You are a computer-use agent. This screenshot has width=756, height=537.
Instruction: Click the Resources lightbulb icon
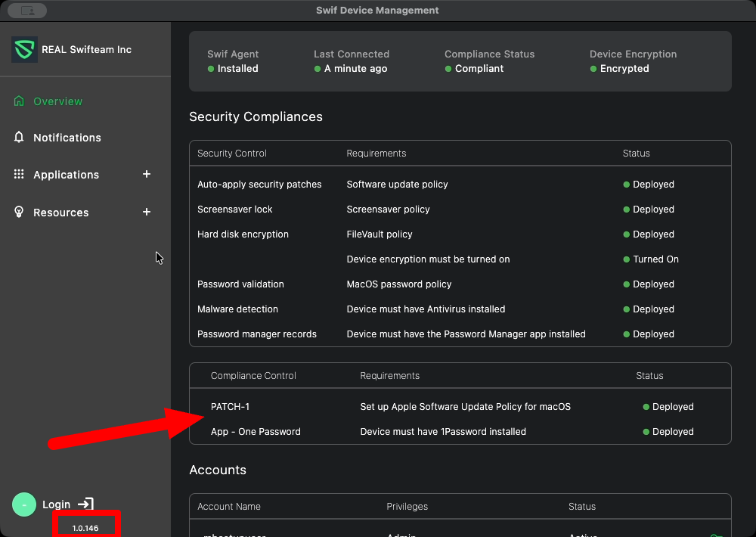point(19,212)
